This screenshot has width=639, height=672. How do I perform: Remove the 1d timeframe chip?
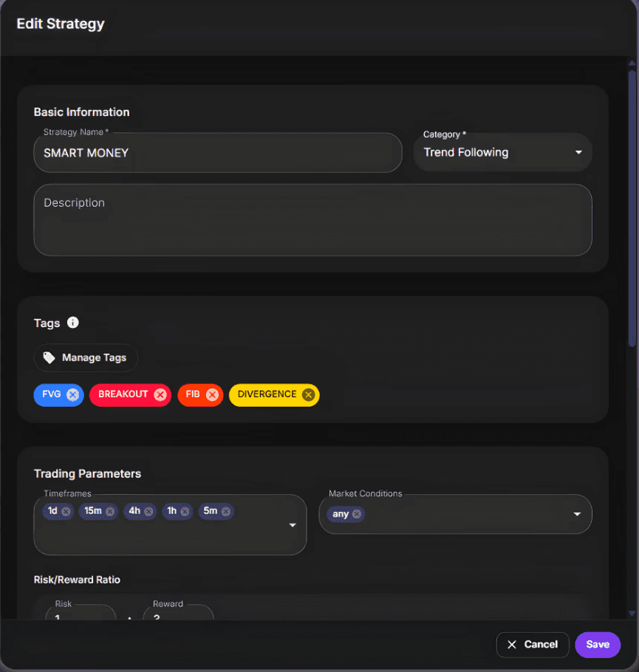coord(66,511)
